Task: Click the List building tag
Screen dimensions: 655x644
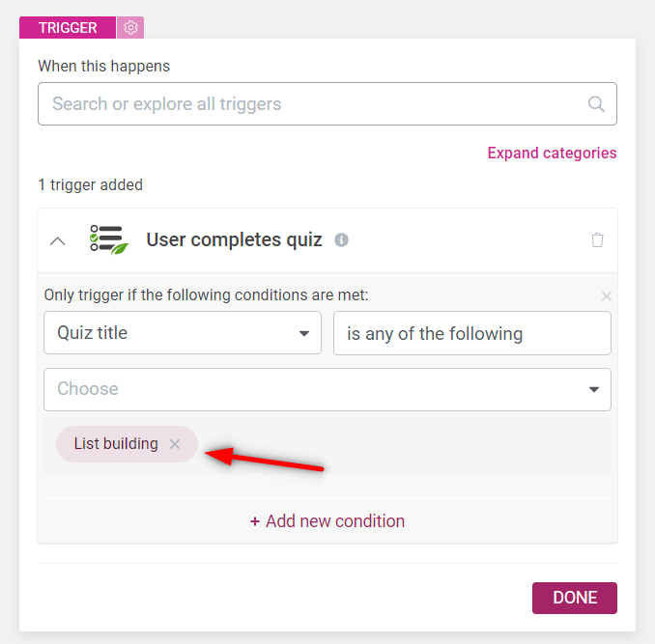Action: [116, 444]
